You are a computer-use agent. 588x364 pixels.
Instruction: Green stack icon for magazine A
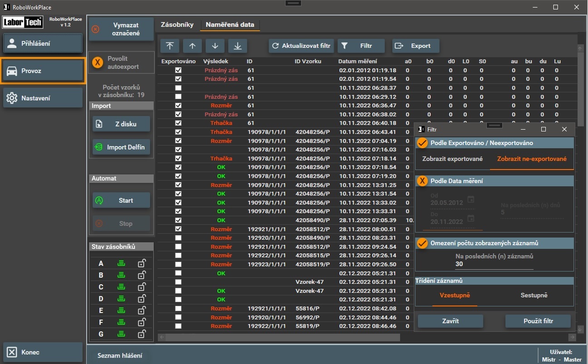pos(121,263)
